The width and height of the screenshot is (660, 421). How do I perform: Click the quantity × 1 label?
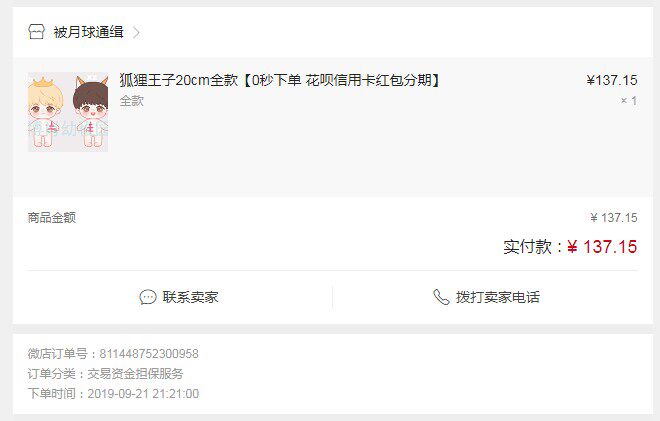pos(629,101)
